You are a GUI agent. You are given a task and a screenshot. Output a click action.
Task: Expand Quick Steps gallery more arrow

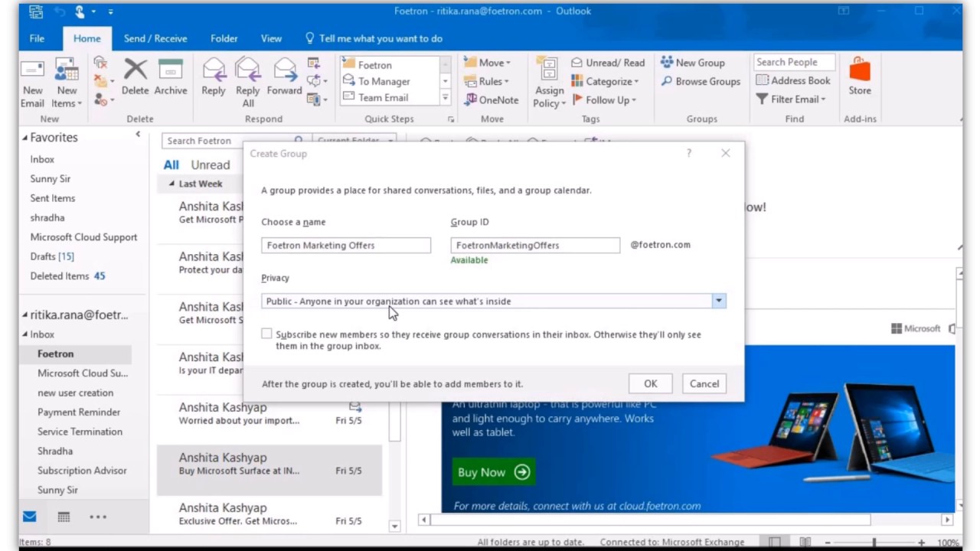click(x=445, y=97)
